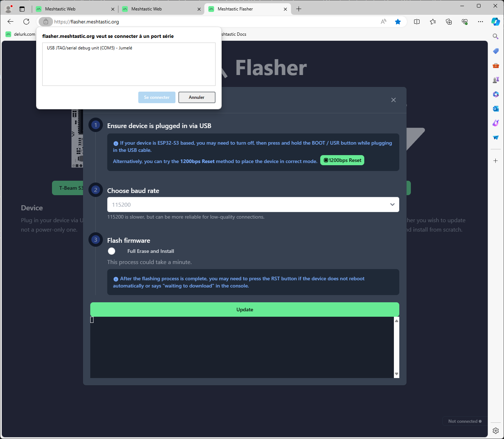Click the address bar URL field

click(x=213, y=22)
